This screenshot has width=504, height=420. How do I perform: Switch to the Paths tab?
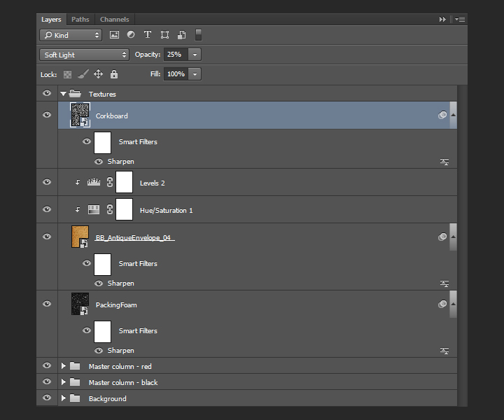pos(80,20)
